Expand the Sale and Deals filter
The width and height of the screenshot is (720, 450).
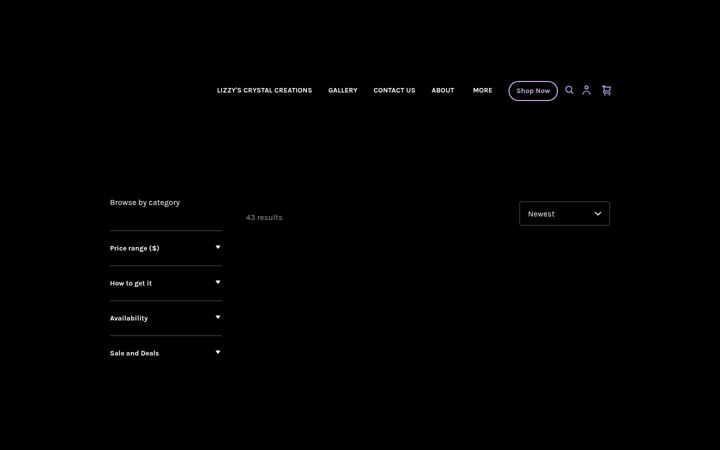166,353
